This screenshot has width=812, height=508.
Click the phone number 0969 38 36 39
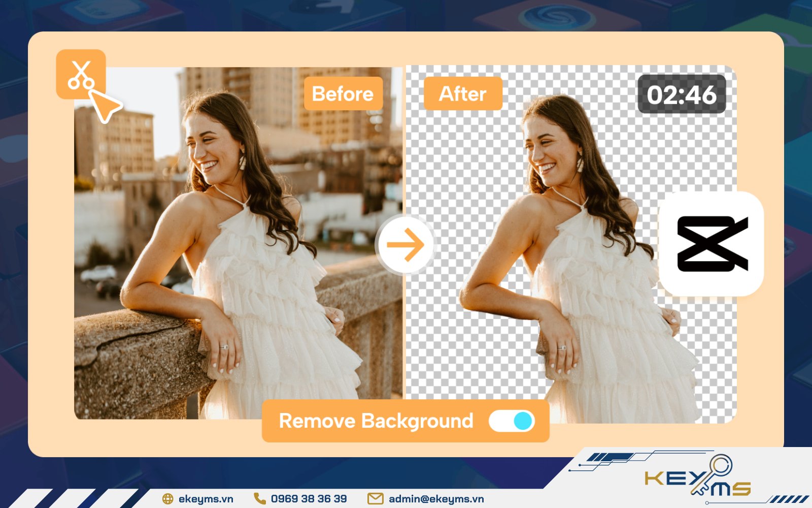tap(309, 499)
